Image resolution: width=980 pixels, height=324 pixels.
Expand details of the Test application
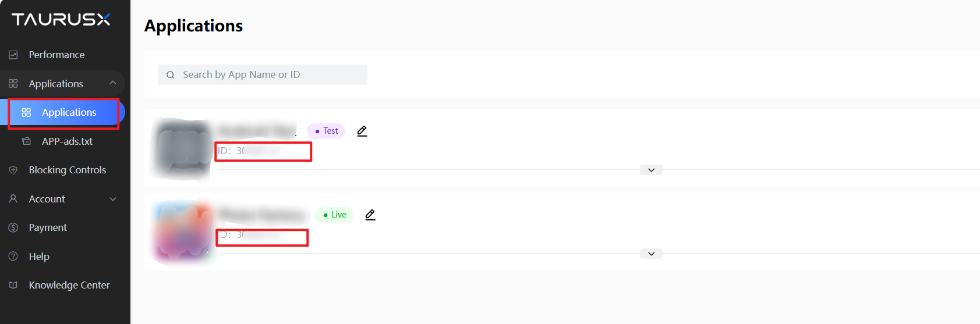click(x=651, y=170)
